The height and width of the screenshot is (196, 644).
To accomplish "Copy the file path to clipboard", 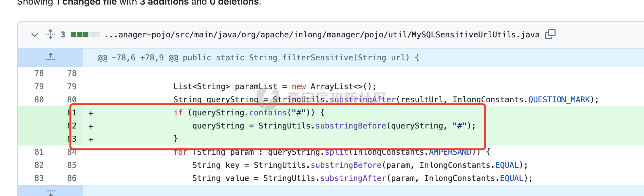I will click(x=550, y=34).
